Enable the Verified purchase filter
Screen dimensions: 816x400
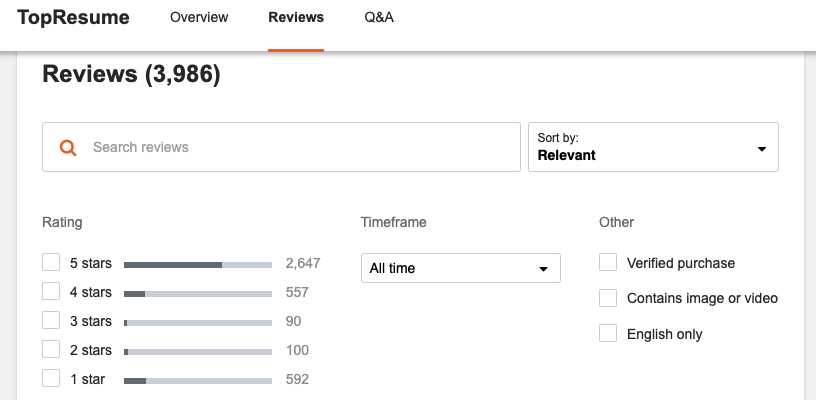[608, 263]
